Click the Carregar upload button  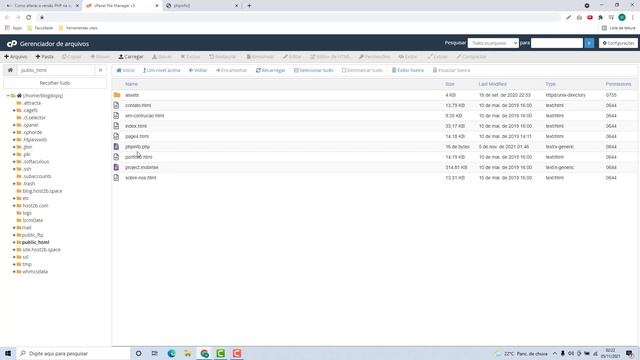pyautogui.click(x=131, y=57)
